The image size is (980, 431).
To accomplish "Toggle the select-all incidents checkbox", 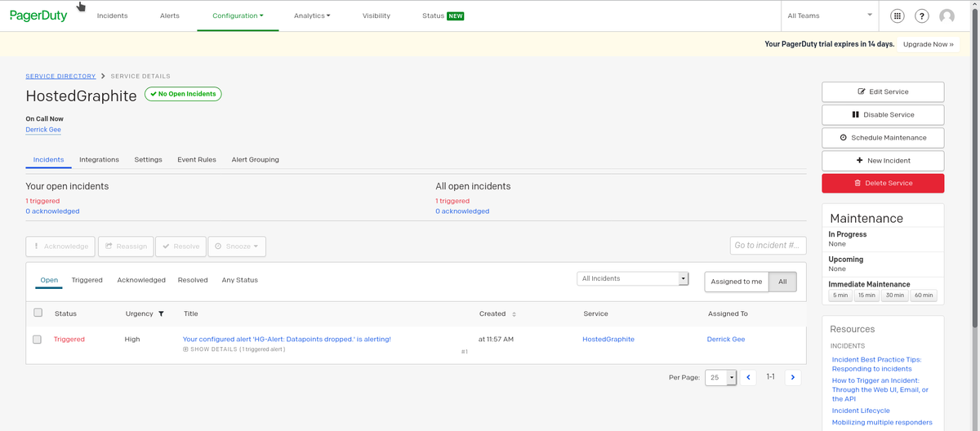I will pyautogui.click(x=38, y=313).
